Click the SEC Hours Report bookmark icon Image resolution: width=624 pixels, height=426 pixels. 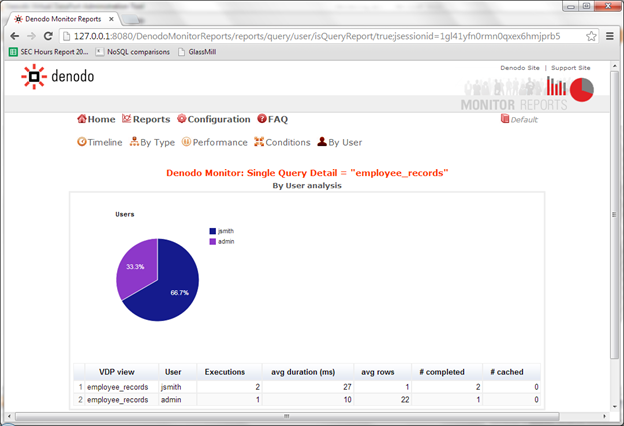pos(14,52)
